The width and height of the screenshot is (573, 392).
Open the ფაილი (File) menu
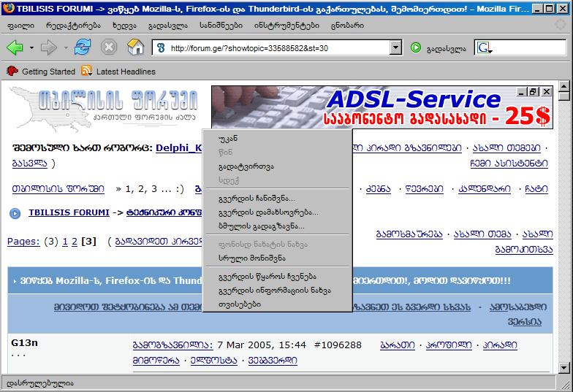click(x=20, y=25)
